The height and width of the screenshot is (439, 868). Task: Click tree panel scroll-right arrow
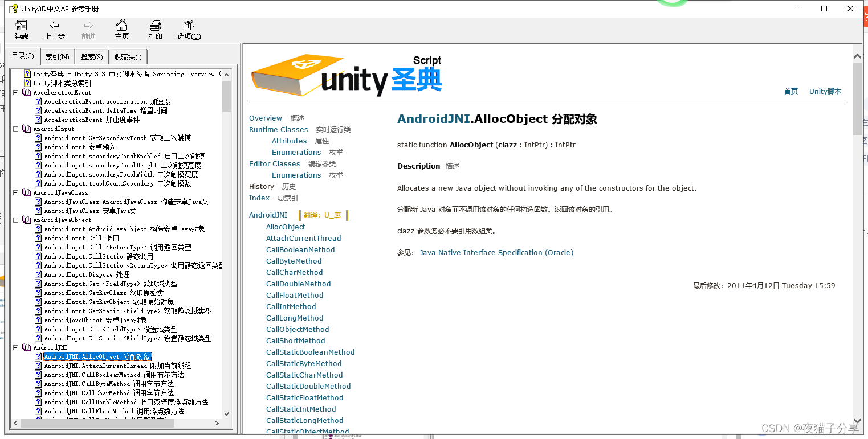217,423
